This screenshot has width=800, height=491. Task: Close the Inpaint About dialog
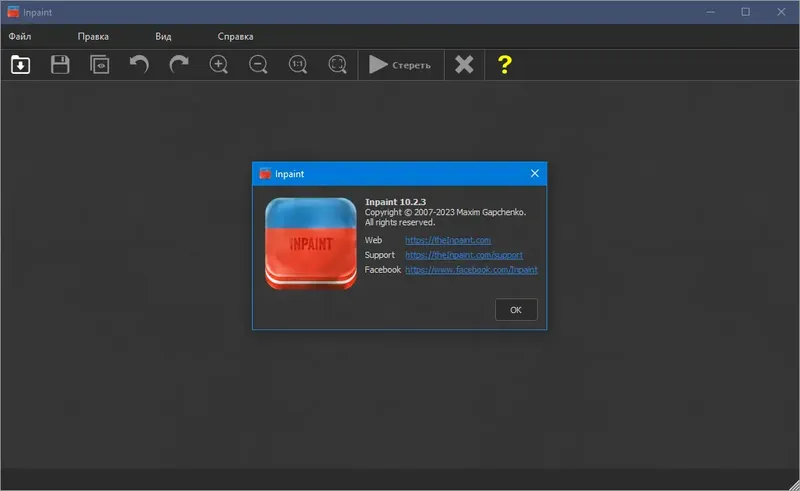click(534, 174)
